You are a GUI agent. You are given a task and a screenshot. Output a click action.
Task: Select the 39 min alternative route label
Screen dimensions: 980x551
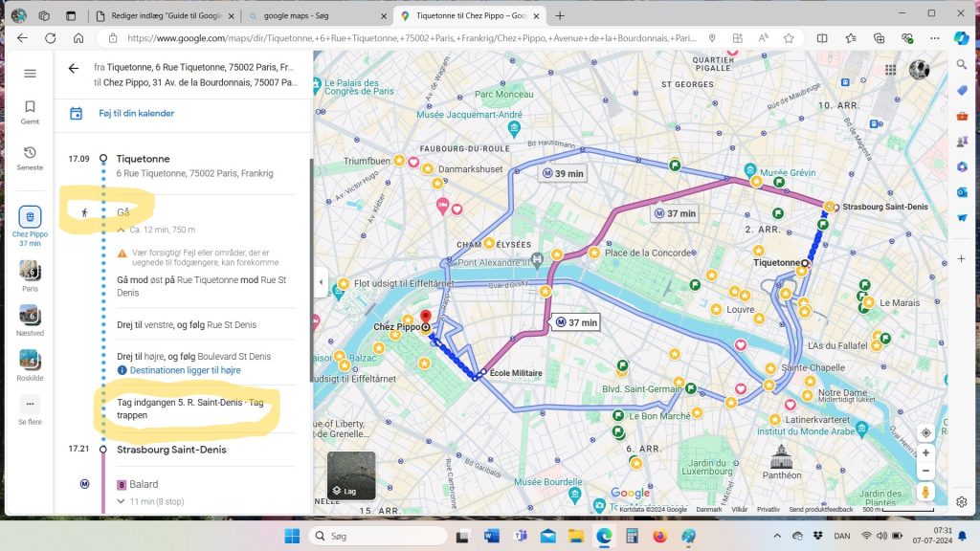pyautogui.click(x=562, y=173)
